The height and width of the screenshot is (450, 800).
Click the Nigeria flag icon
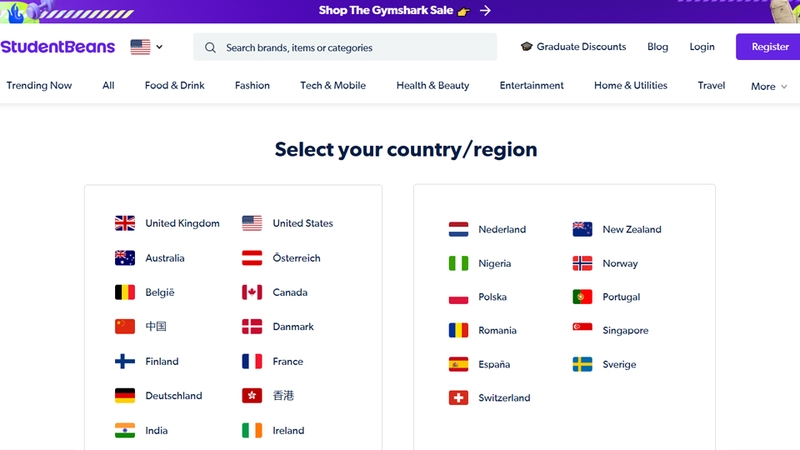coord(458,263)
